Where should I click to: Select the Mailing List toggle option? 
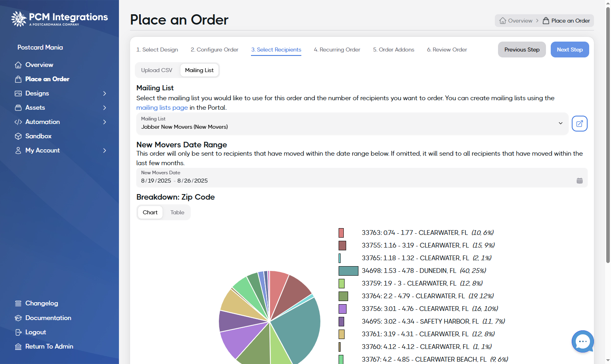[x=199, y=70]
